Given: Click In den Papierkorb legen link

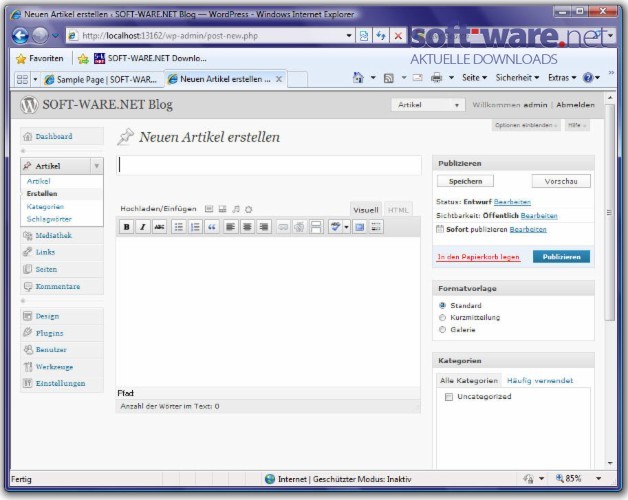Looking at the screenshot, I should [479, 257].
